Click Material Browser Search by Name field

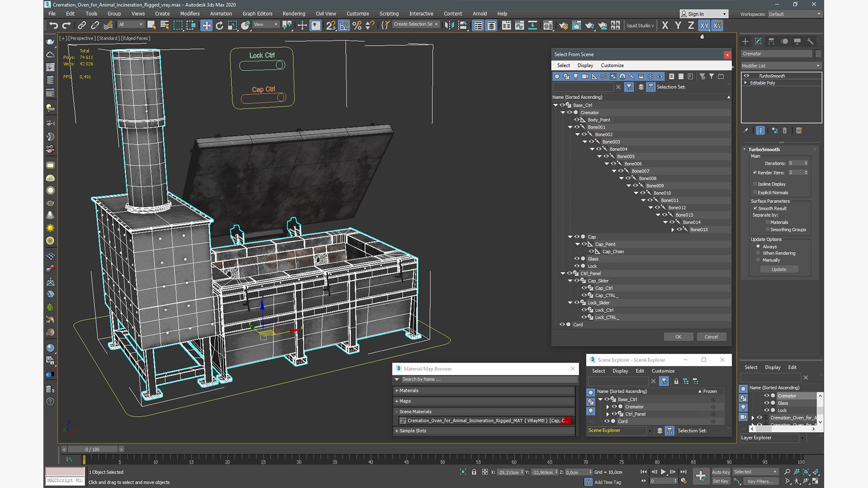click(x=488, y=380)
